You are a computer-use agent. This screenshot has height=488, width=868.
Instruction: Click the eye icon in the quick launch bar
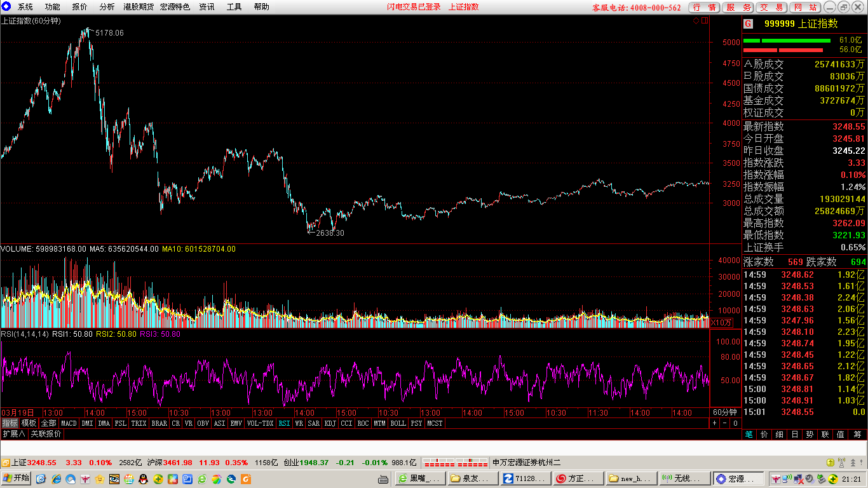(115, 478)
